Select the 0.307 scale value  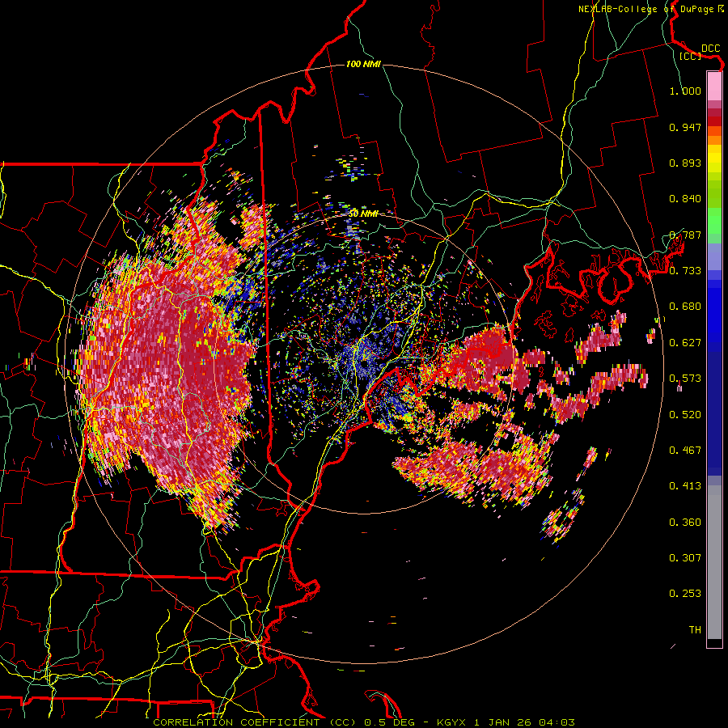coord(685,558)
